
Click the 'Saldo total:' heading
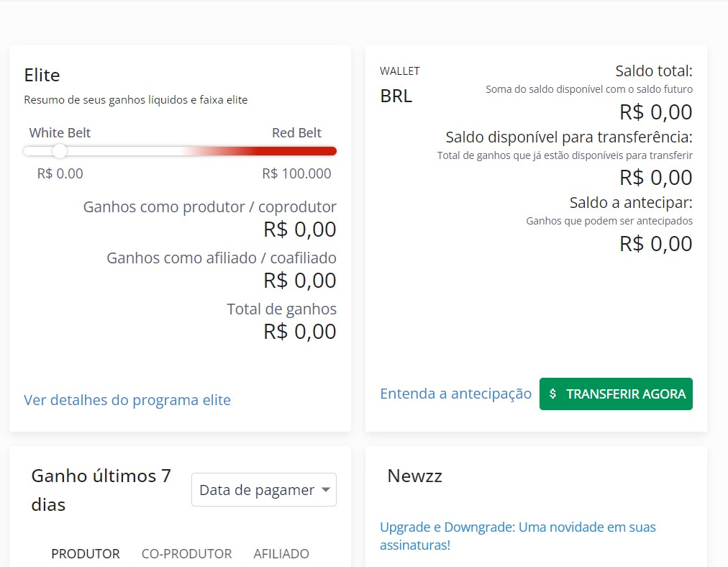[x=653, y=71]
